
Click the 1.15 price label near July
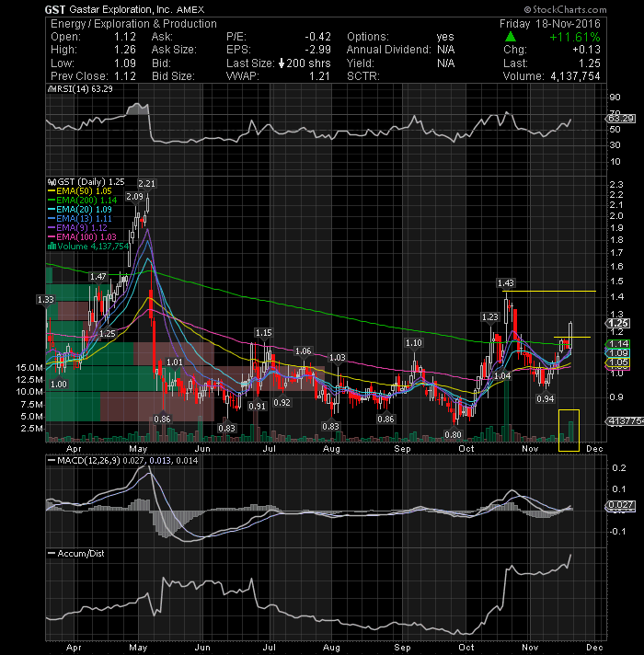(x=264, y=332)
